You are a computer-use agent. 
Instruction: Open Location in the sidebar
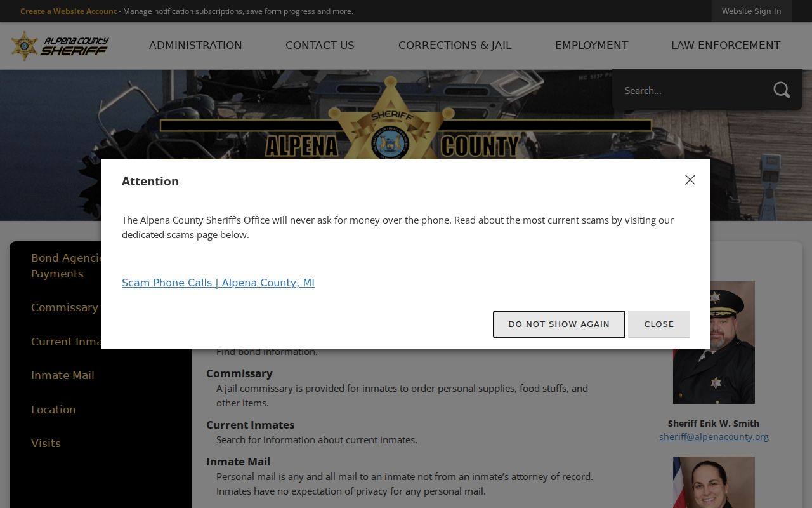click(x=53, y=410)
